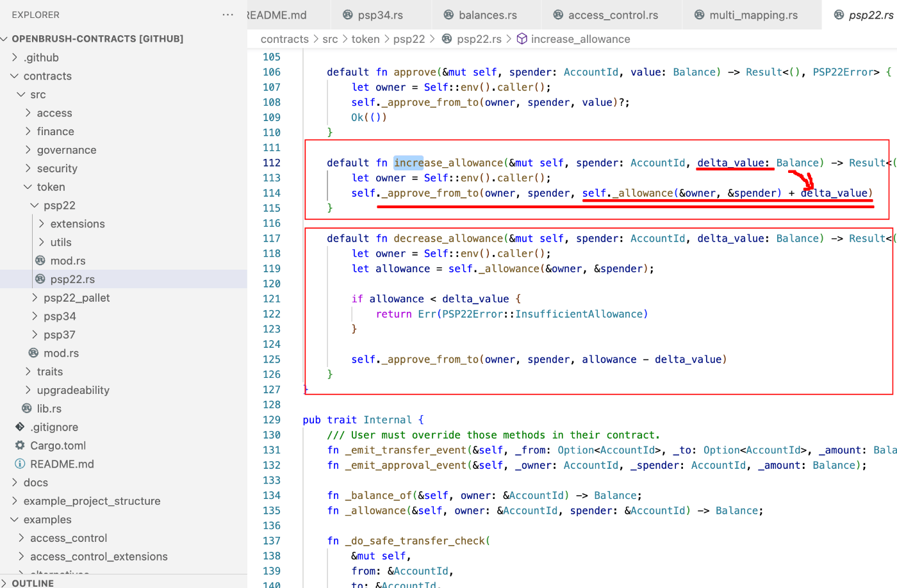Expand the extensions folder

42,224
